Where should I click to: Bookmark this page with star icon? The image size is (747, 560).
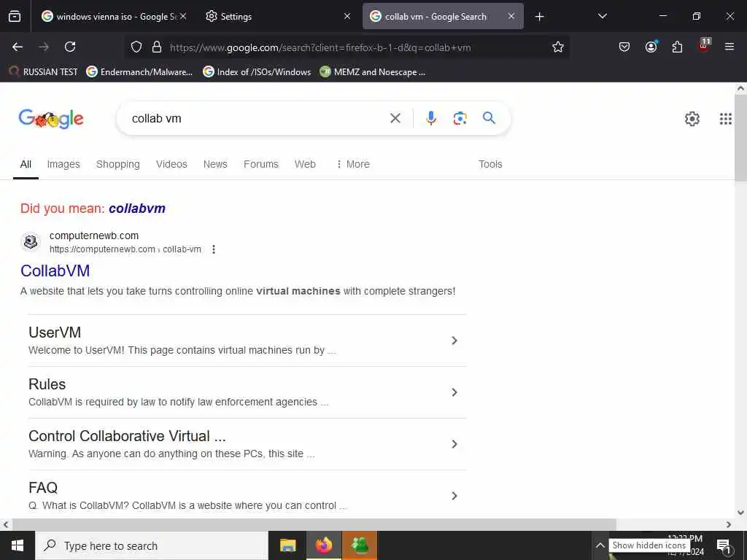(x=558, y=47)
